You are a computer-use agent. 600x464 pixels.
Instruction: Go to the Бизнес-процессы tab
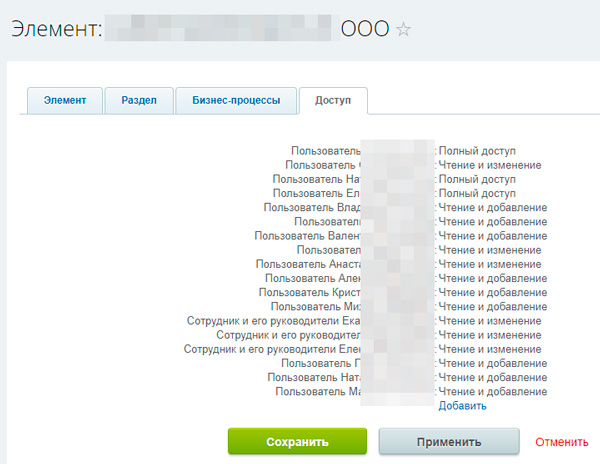tap(235, 101)
